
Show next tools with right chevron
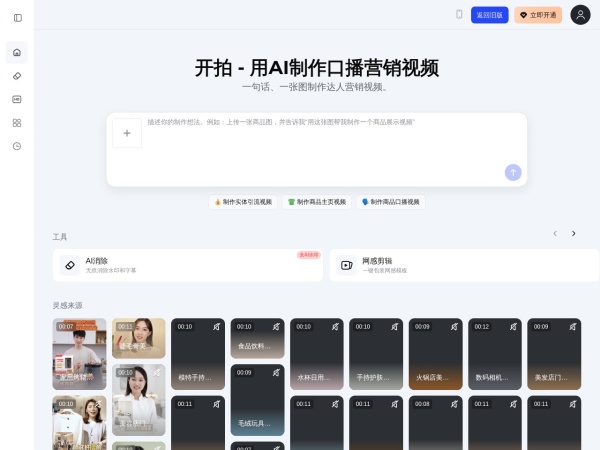pos(574,233)
